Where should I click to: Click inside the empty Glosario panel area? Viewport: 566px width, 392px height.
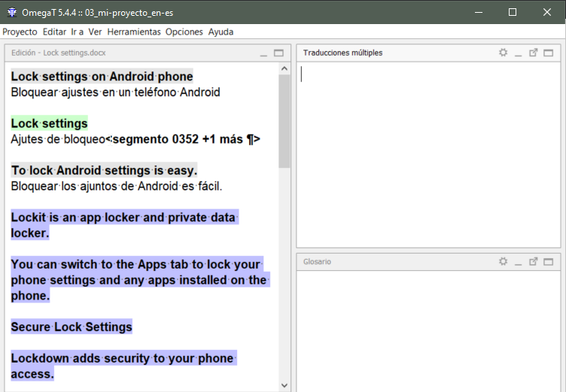[x=428, y=331]
